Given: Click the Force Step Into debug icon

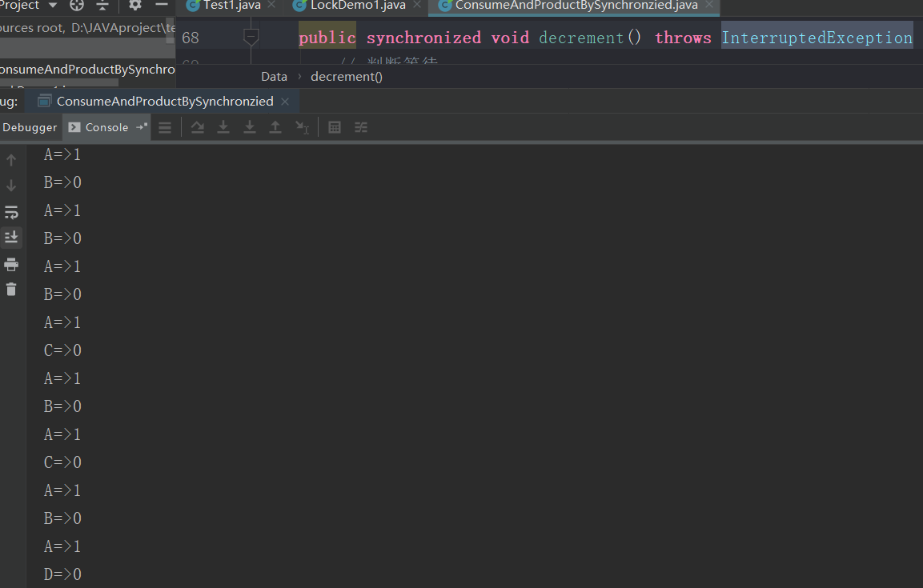Looking at the screenshot, I should pyautogui.click(x=250, y=127).
